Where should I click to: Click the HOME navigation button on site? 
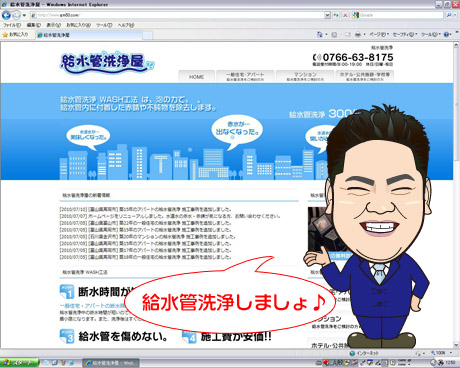coord(196,77)
